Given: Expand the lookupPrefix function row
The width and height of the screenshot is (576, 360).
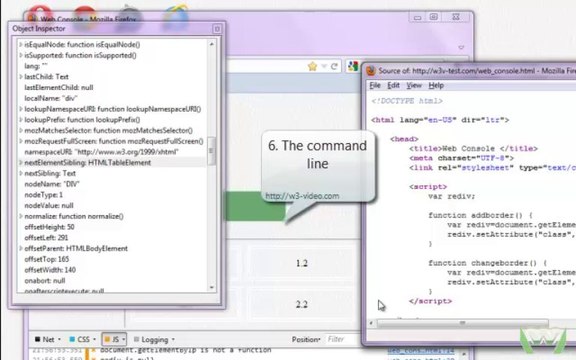Looking at the screenshot, I should [x=21, y=119].
